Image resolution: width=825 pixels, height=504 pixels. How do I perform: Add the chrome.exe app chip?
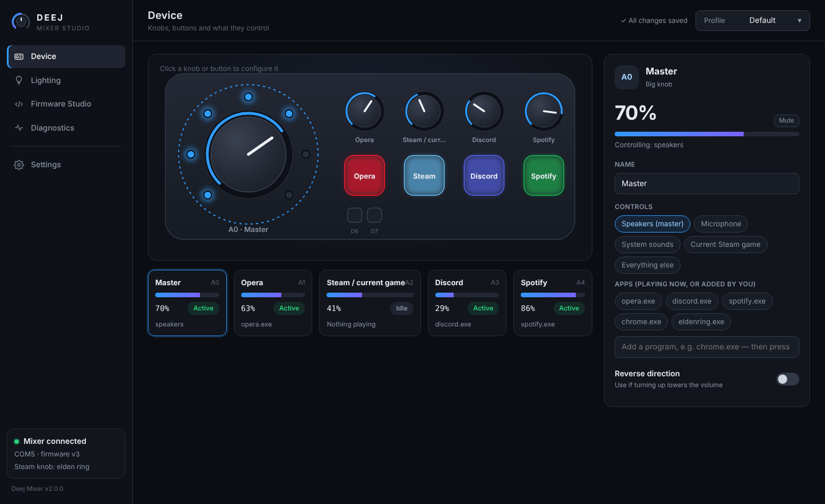641,322
